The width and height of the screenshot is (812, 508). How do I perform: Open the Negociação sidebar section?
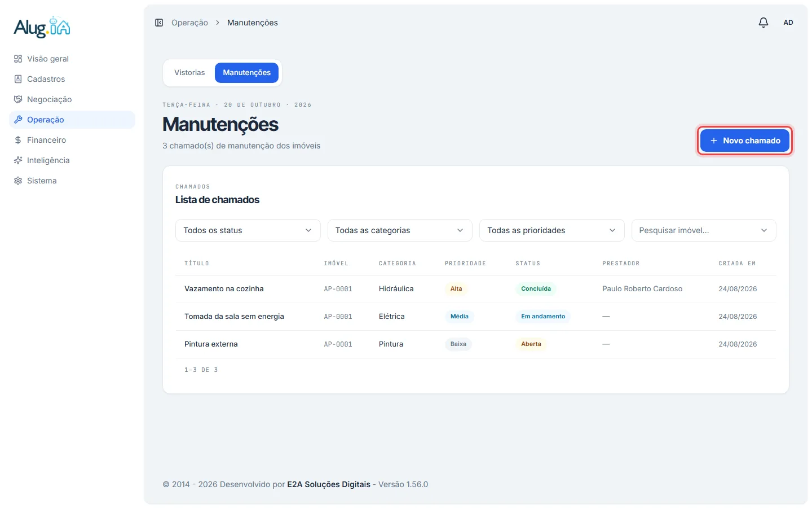coord(72,99)
